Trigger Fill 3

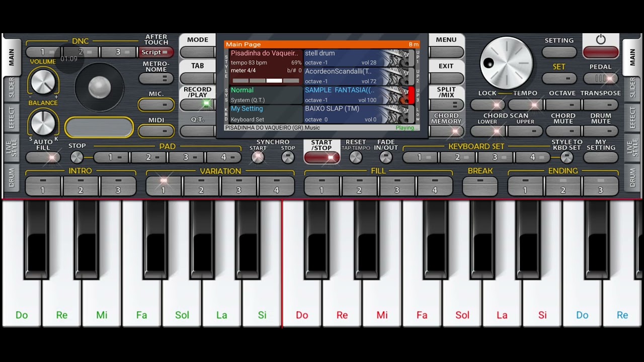point(397,186)
